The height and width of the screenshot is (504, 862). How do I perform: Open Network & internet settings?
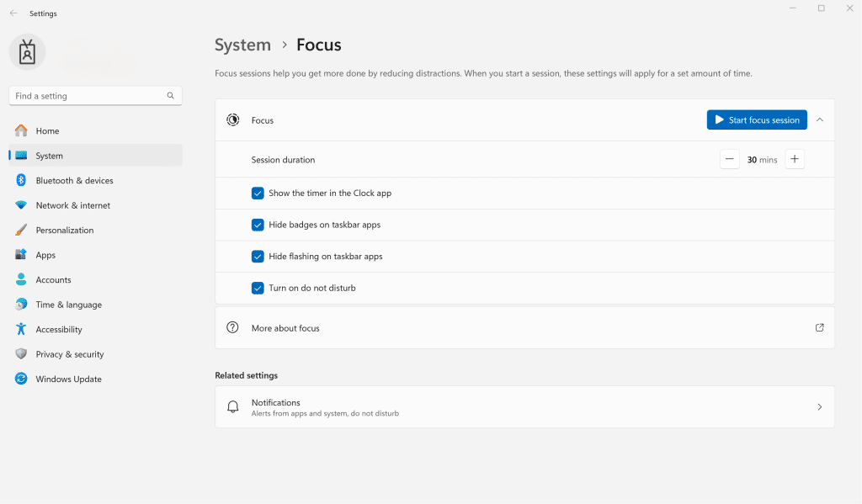click(96, 205)
